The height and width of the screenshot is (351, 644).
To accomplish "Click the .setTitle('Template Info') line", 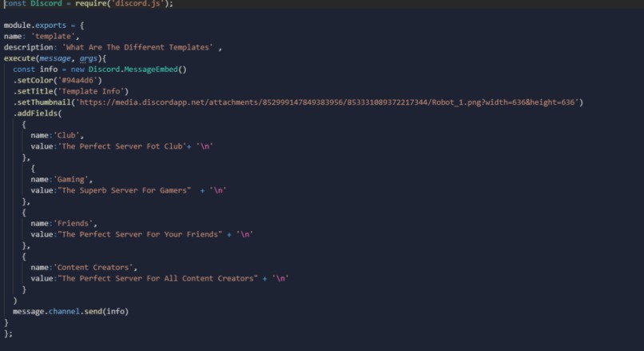I will (x=70, y=91).
